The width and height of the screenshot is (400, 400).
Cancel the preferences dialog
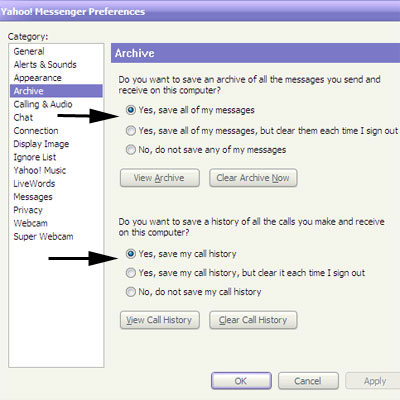308,381
